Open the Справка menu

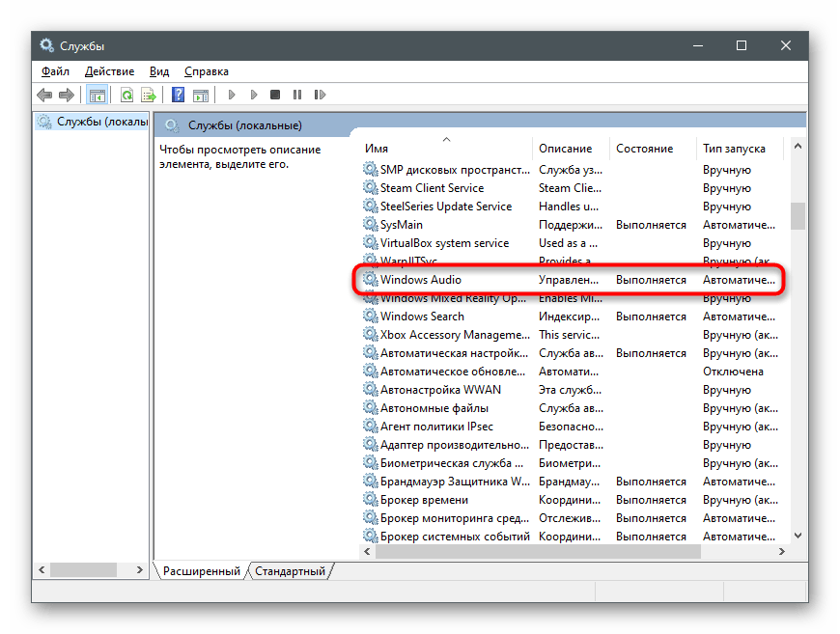[x=207, y=71]
